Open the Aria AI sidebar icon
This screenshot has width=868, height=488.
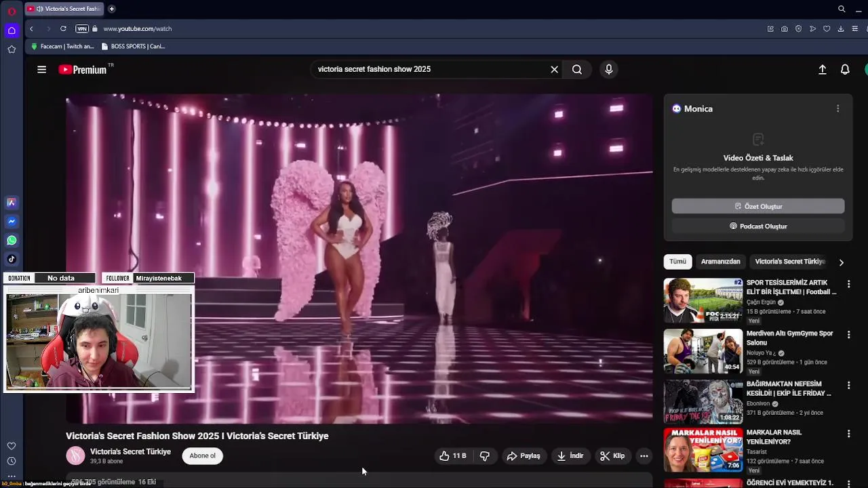click(x=12, y=203)
